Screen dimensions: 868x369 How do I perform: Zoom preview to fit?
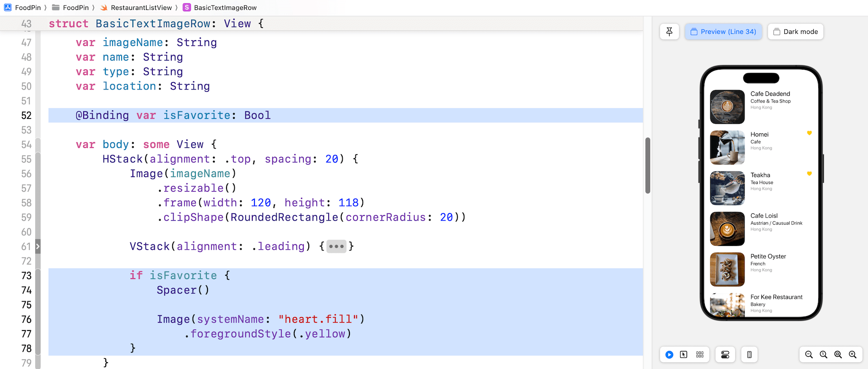838,355
